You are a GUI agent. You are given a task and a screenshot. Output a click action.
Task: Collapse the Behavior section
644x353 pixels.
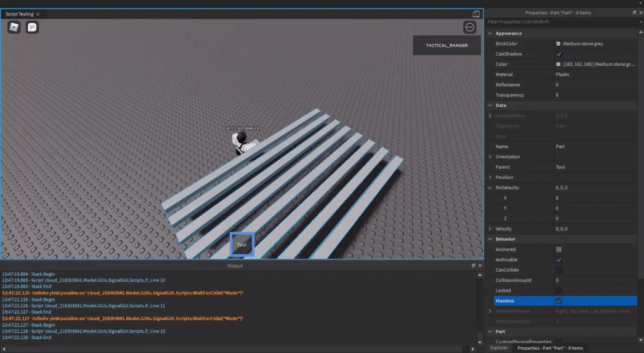(490, 239)
